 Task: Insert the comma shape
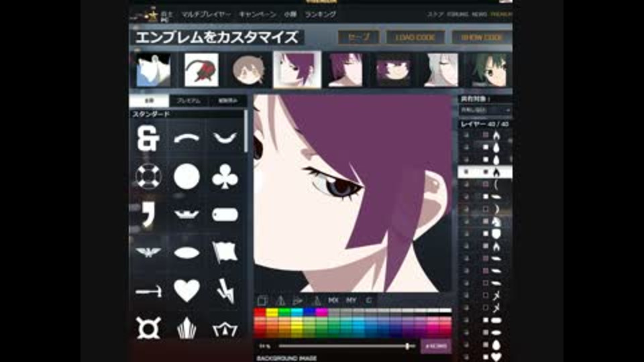click(x=148, y=215)
